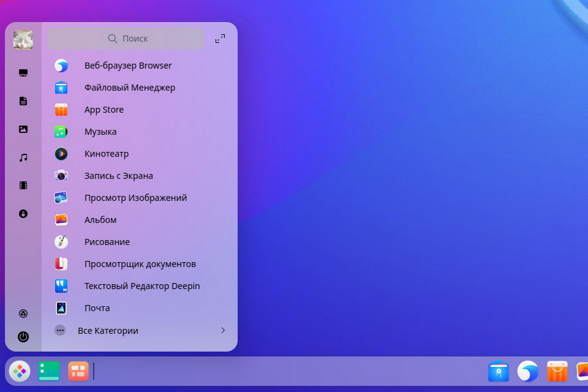Viewport: 588px width, 392px height.
Task: Click the Почта stamp icon
Action: 61,308
